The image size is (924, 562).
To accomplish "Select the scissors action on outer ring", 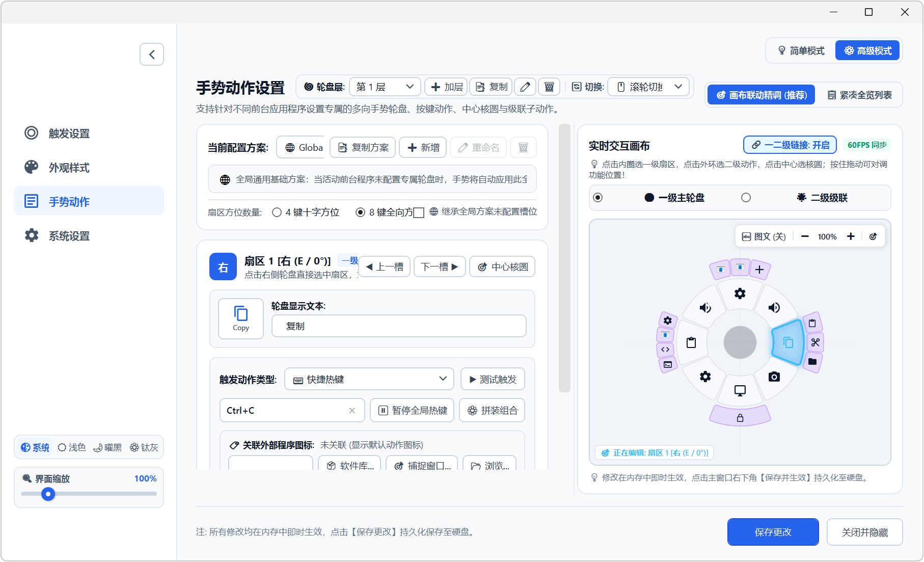I will 816,342.
